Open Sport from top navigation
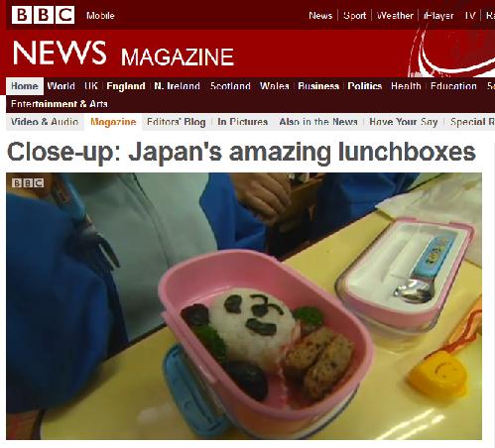The height and width of the screenshot is (448, 495). 354,16
